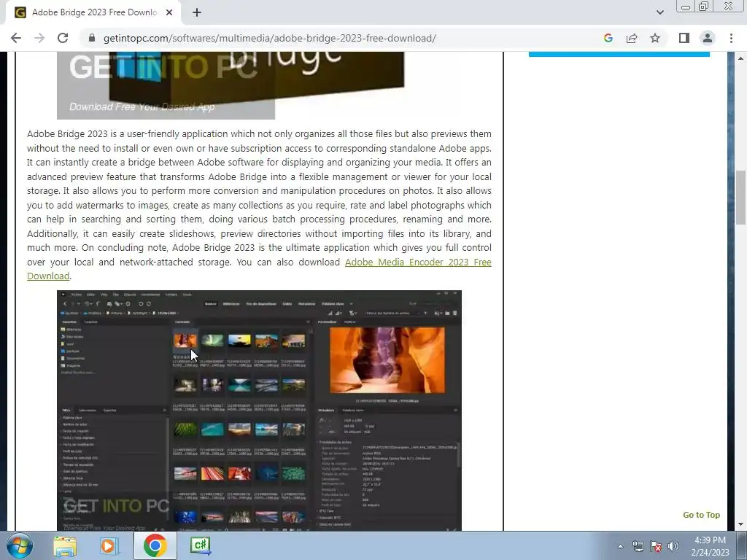Launch Windows Media Player from taskbar
Viewport: 747px width, 560px height.
tap(109, 545)
